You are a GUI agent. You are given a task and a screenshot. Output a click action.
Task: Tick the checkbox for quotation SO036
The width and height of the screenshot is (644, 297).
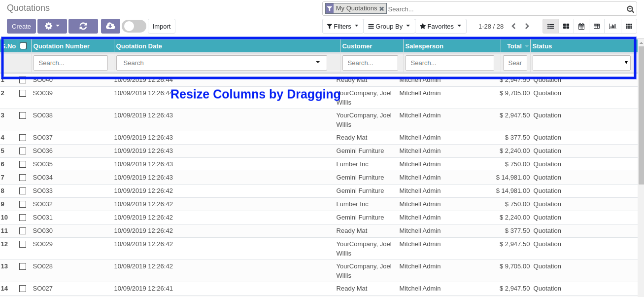click(23, 151)
